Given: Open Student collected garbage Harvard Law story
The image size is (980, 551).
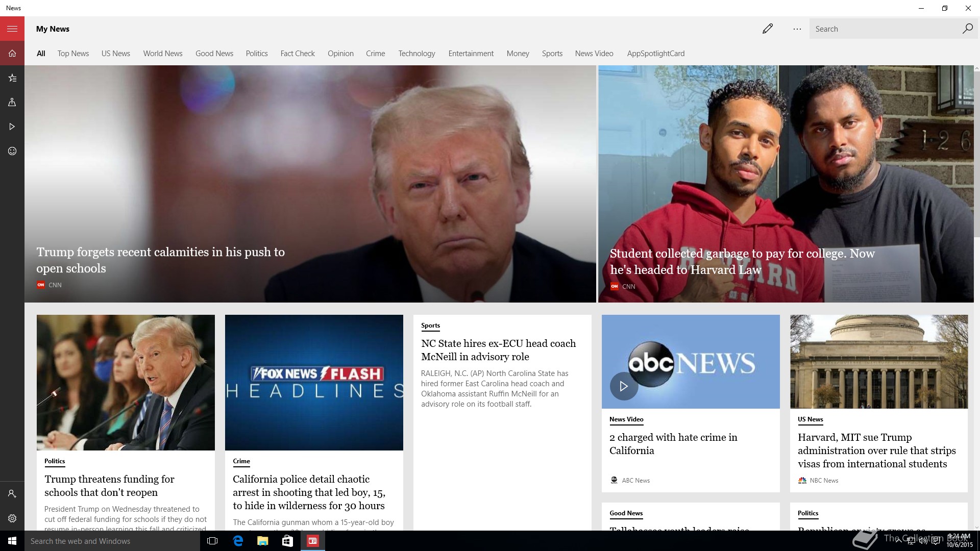Looking at the screenshot, I should point(742,262).
